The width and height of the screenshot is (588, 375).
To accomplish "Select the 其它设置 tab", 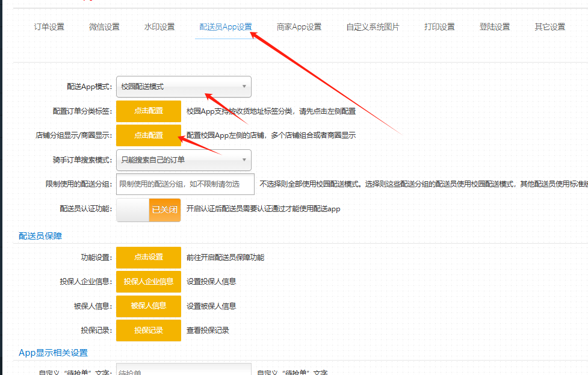I will 549,27.
